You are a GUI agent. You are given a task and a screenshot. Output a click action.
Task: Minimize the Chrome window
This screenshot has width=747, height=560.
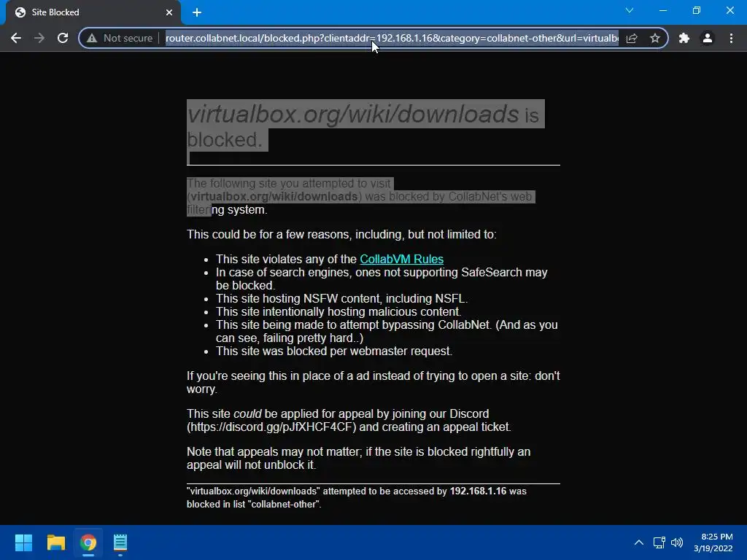pyautogui.click(x=662, y=10)
